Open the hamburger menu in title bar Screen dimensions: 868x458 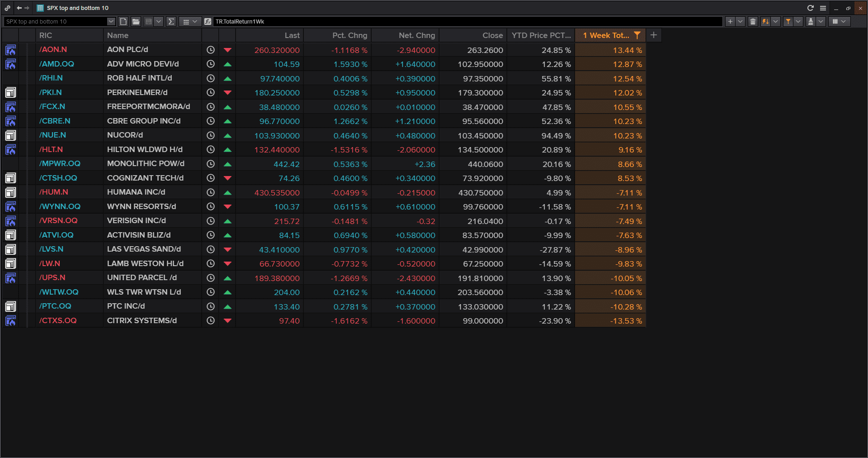(x=823, y=8)
